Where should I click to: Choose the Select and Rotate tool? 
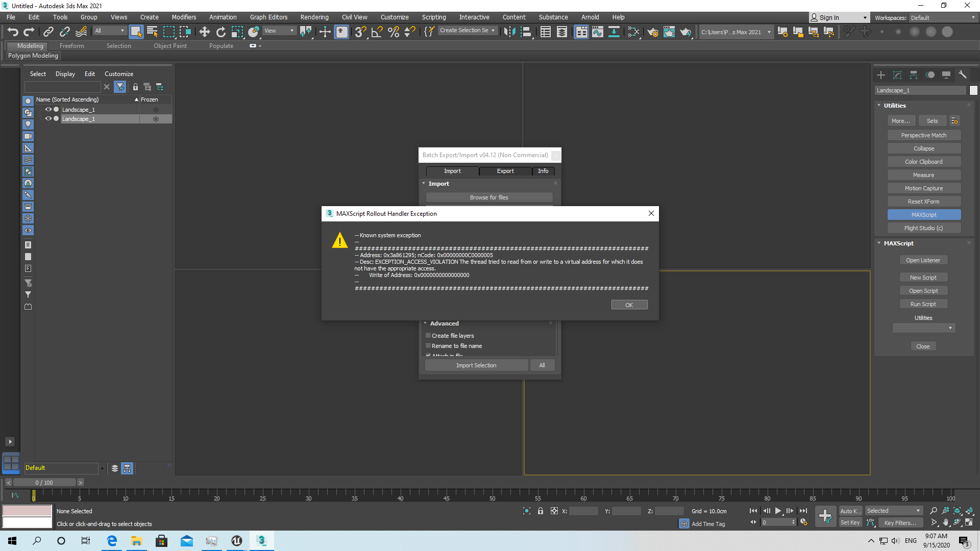coord(220,32)
